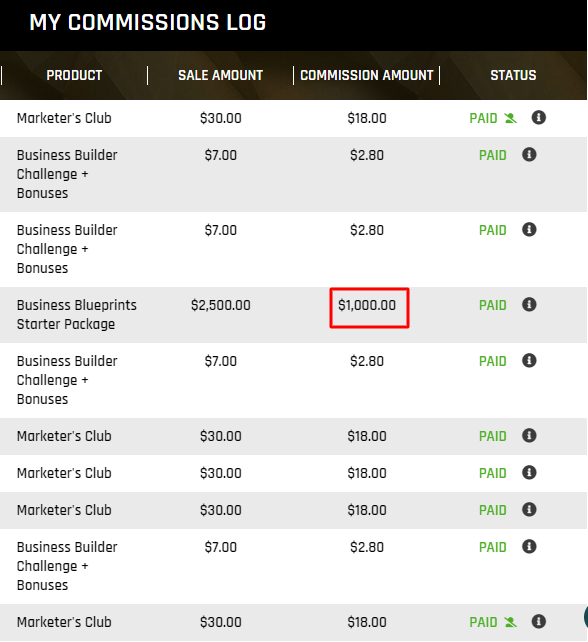The width and height of the screenshot is (588, 642).
Task: Open info icon for Business Blueprints Starter Package
Action: [x=529, y=305]
